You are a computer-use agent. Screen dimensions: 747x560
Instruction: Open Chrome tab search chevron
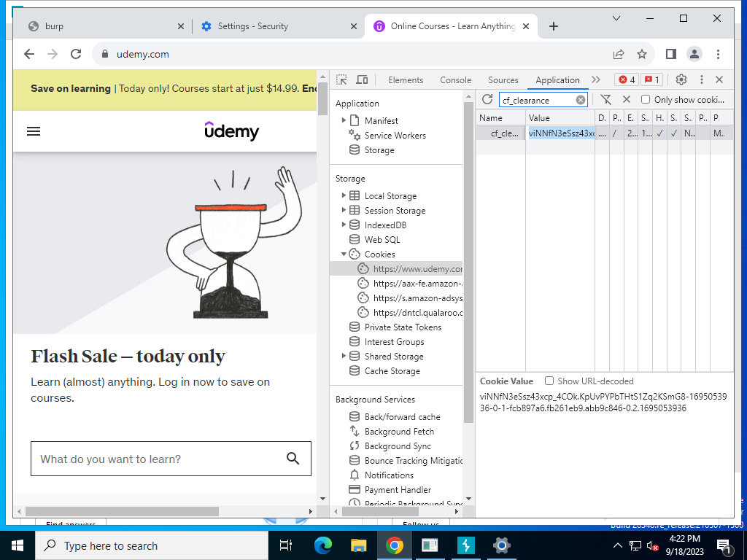tap(616, 18)
